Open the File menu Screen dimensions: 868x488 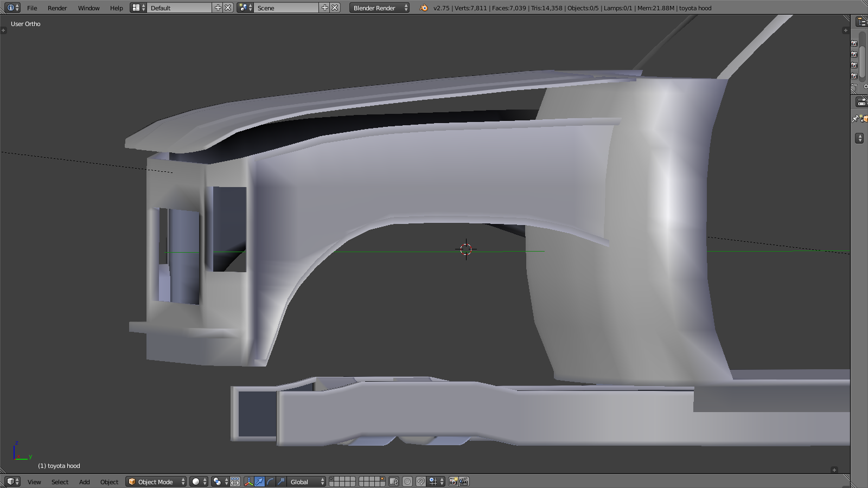pyautogui.click(x=32, y=8)
